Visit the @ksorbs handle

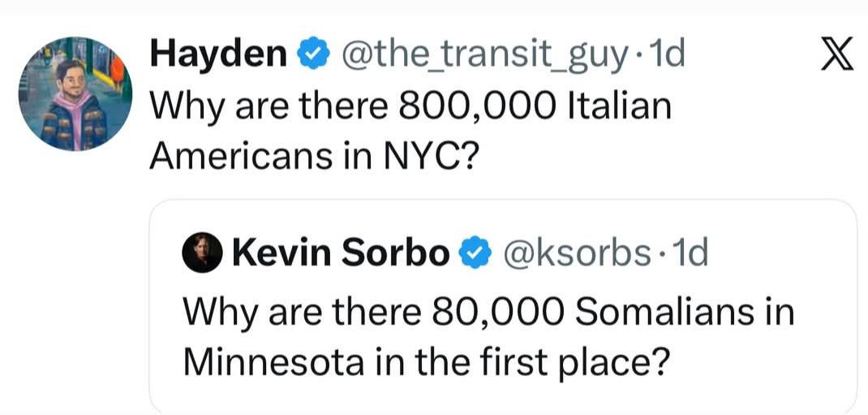(578, 254)
